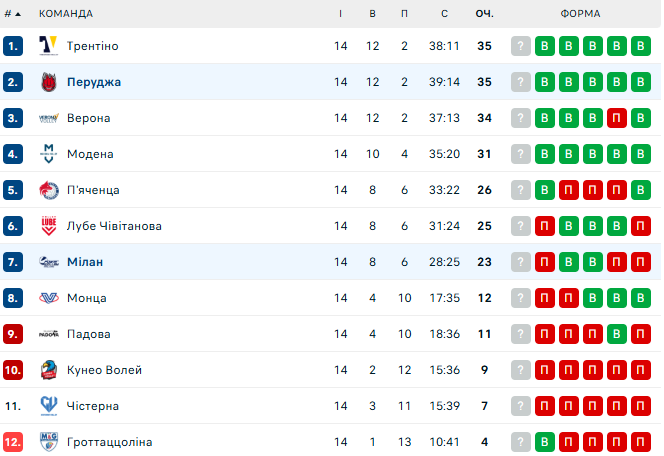The width and height of the screenshot is (664, 456).
Task: Open the Перуджа team link
Action: (94, 82)
